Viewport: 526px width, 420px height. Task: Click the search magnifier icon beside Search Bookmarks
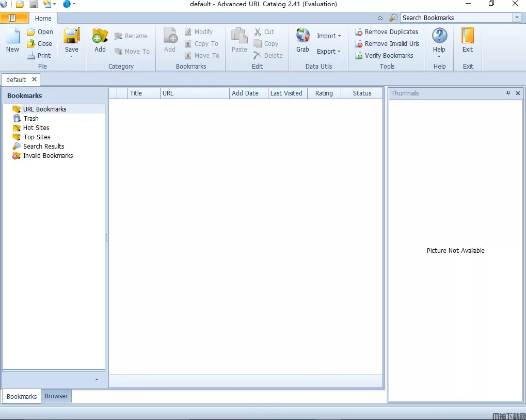click(393, 18)
